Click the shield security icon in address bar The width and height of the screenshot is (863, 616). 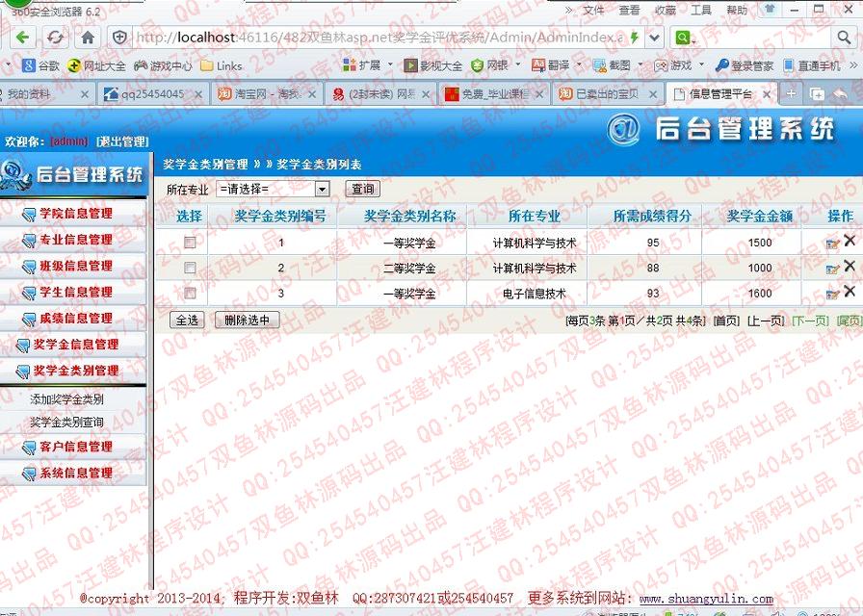click(x=119, y=38)
